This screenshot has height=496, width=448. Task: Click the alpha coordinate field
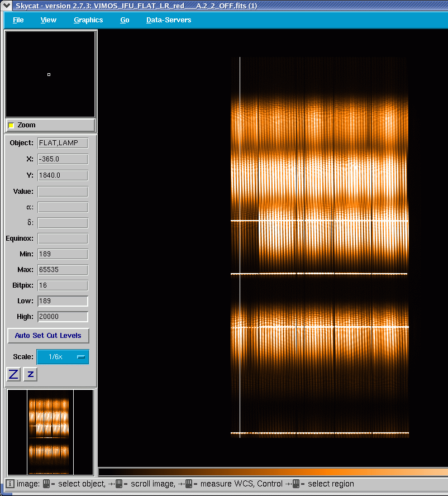pos(63,207)
